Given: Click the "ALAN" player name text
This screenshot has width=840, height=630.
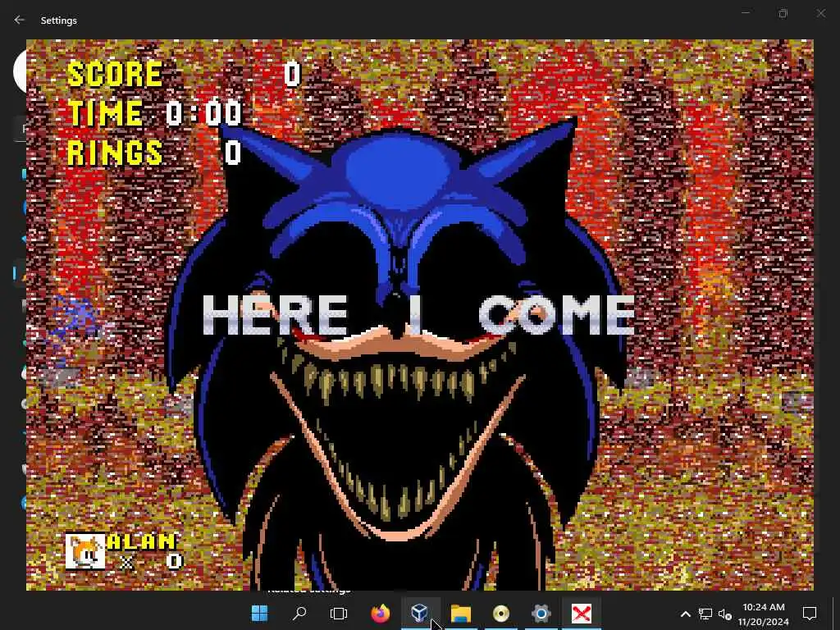Looking at the screenshot, I should click(141, 541).
